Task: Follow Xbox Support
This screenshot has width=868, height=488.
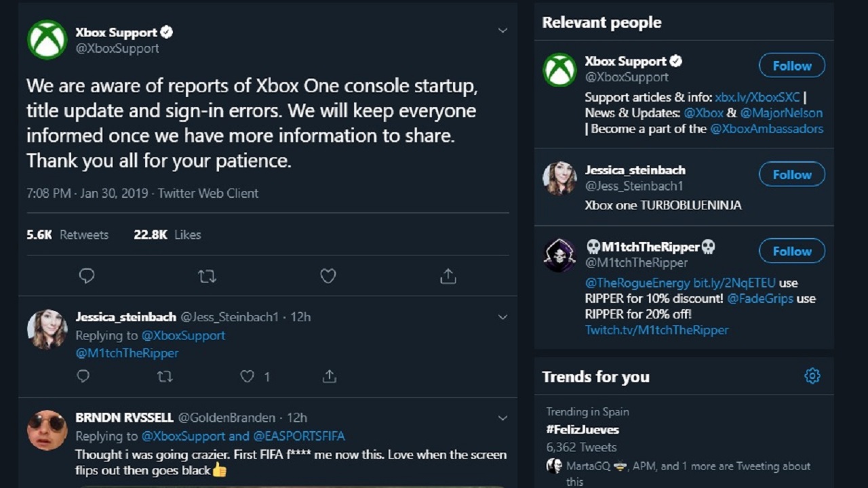Action: click(792, 66)
